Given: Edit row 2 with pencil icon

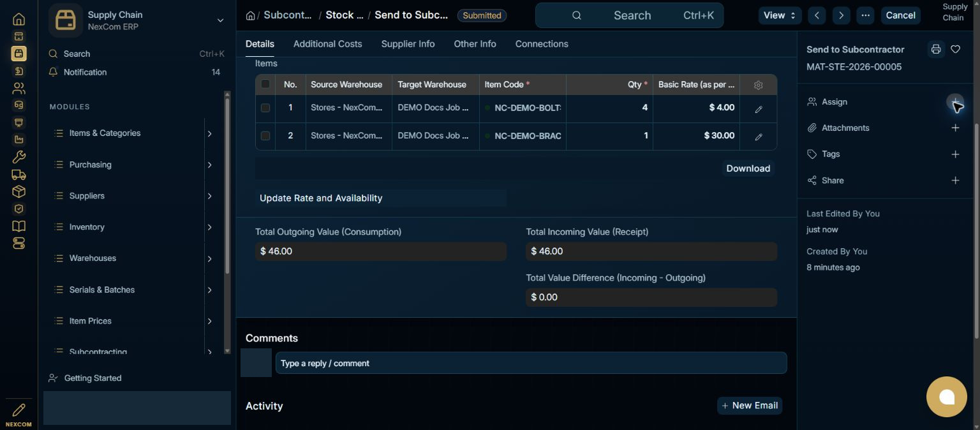Looking at the screenshot, I should pyautogui.click(x=759, y=137).
